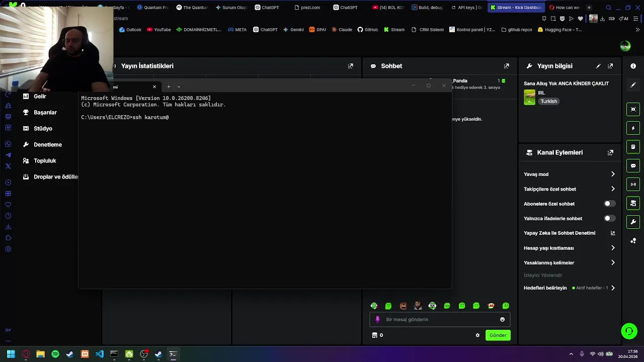Screen dimensions: 644x362
Task: Toggle Abonelere özel sohbet switch
Action: pos(609,204)
